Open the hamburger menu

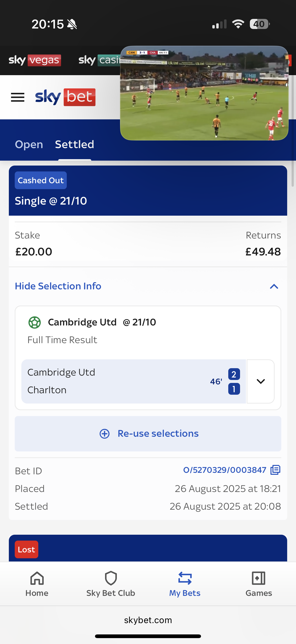[x=18, y=97]
